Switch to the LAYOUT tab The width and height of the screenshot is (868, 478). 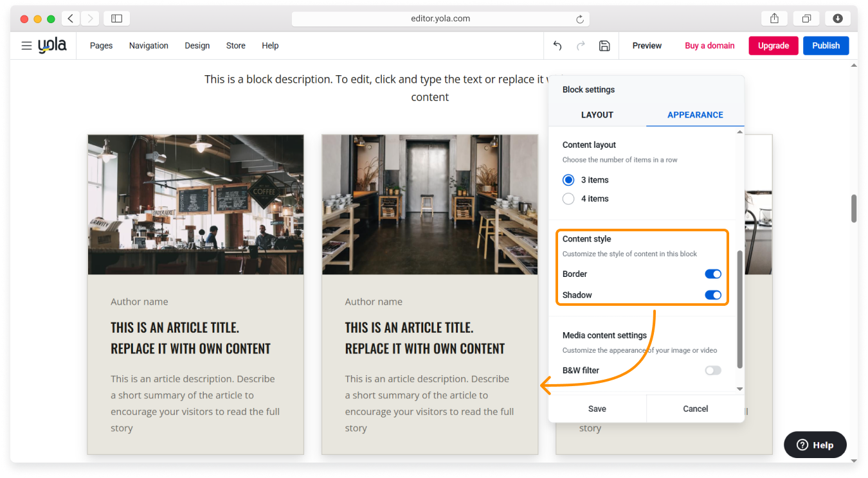point(597,115)
